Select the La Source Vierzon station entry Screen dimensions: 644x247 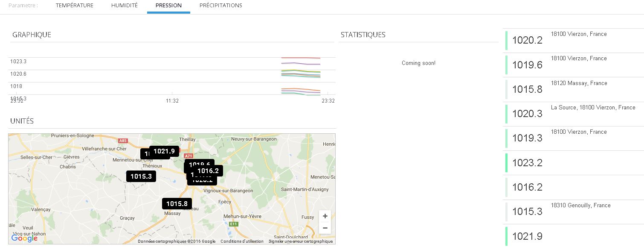tap(574, 114)
